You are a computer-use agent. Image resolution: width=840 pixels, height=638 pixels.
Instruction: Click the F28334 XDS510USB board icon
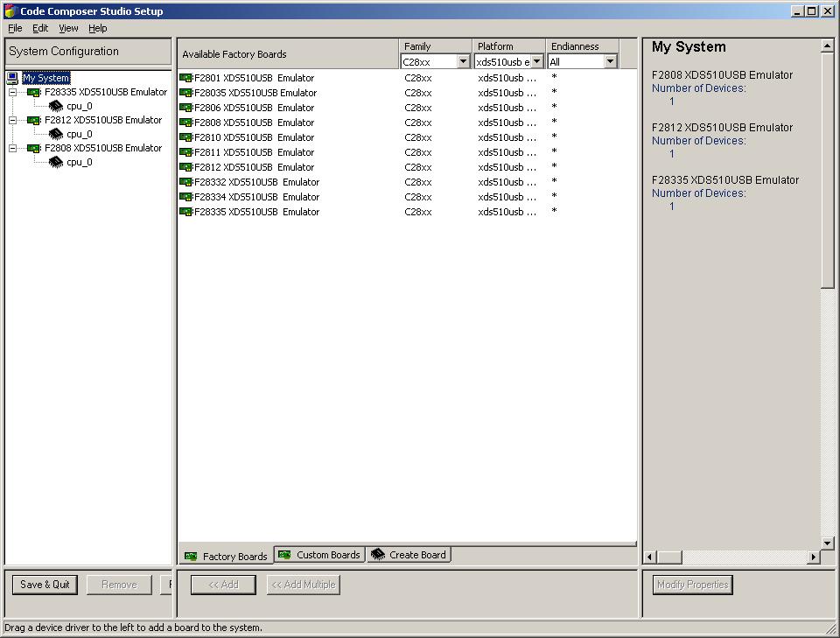tap(185, 197)
